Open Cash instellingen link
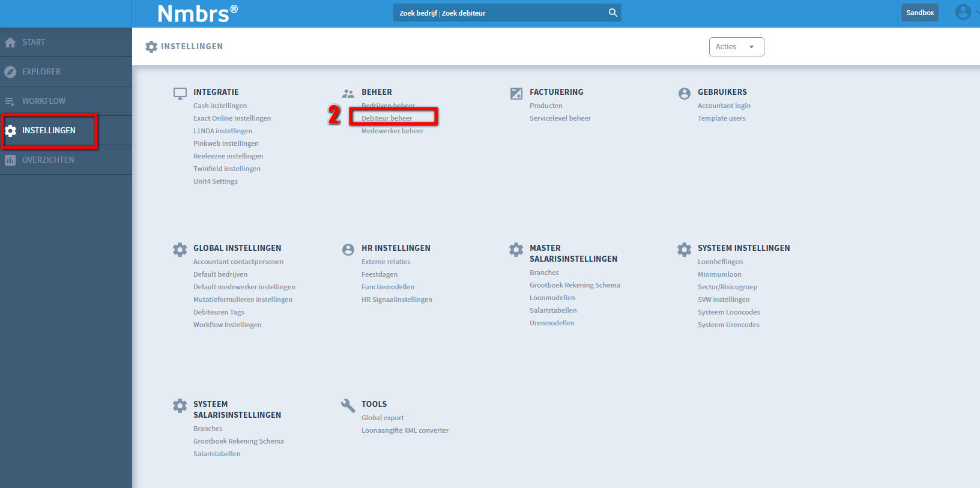The height and width of the screenshot is (488, 980). (220, 106)
